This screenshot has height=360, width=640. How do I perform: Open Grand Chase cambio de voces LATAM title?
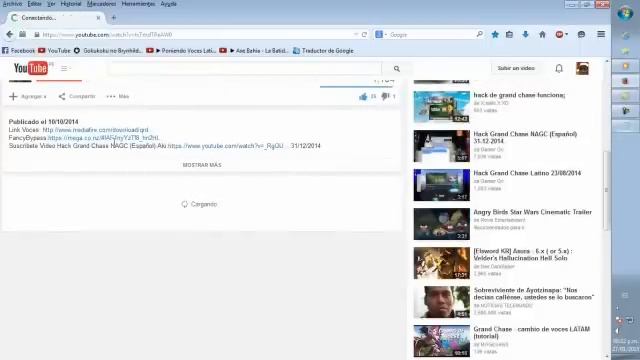click(531, 333)
